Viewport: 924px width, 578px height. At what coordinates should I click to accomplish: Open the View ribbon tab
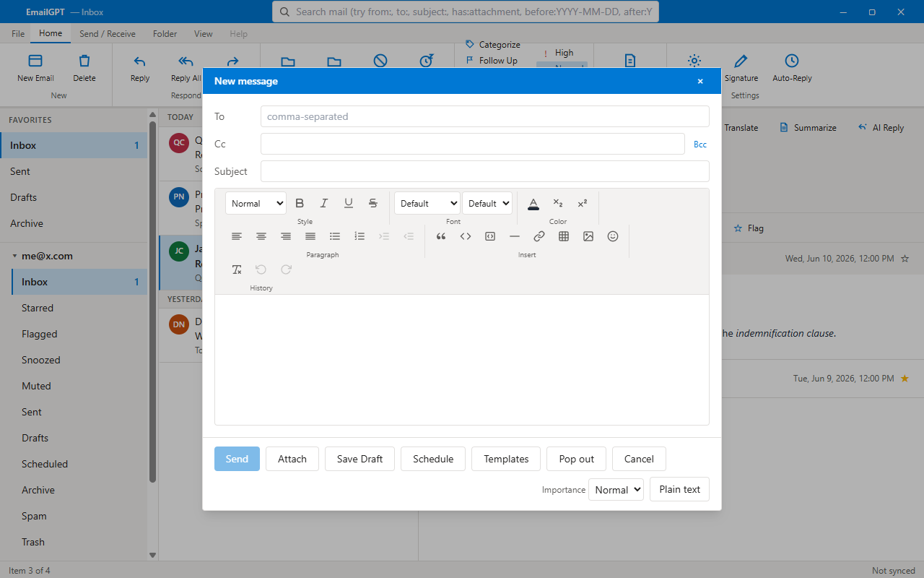[204, 34]
